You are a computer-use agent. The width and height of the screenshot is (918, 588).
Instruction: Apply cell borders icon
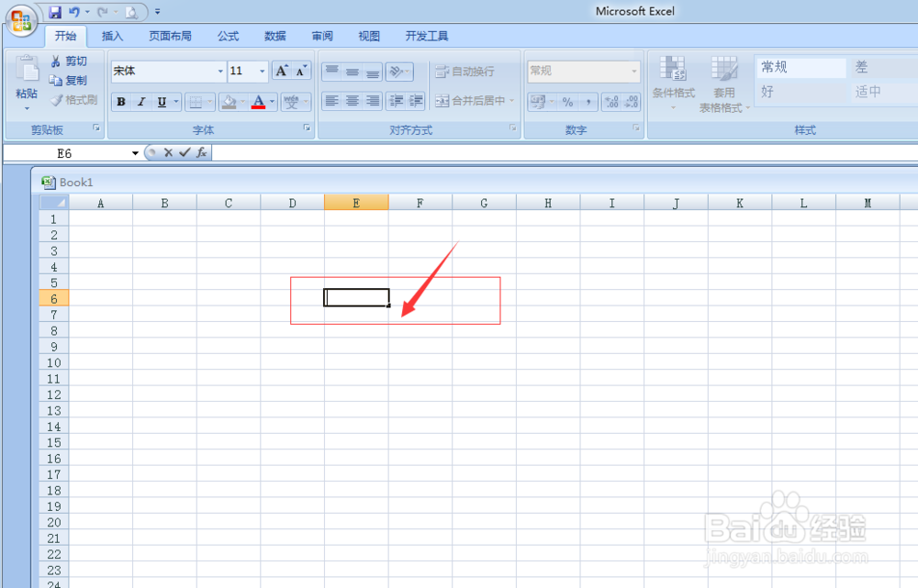pyautogui.click(x=196, y=103)
